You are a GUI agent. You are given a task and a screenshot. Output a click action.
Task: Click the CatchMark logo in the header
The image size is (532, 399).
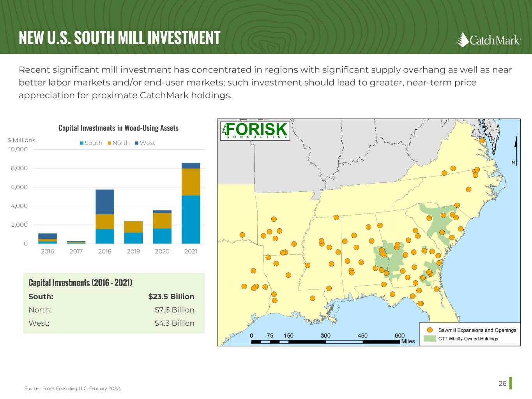pyautogui.click(x=488, y=39)
